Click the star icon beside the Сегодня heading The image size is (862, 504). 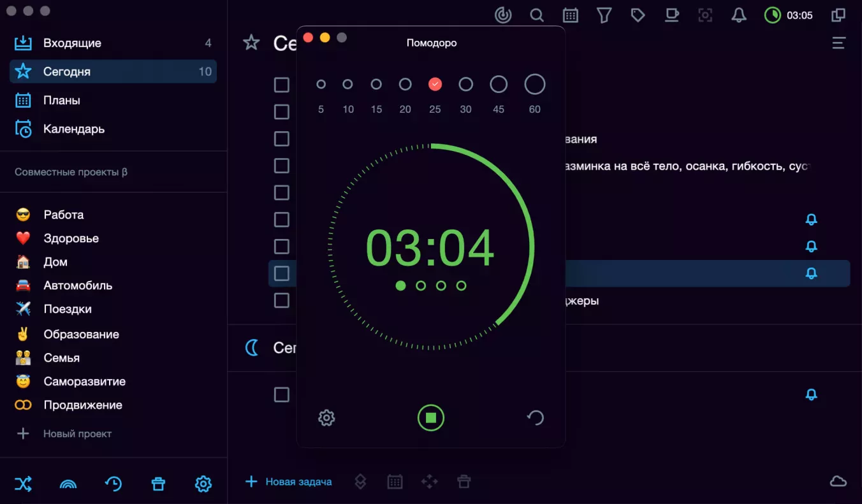coord(251,43)
